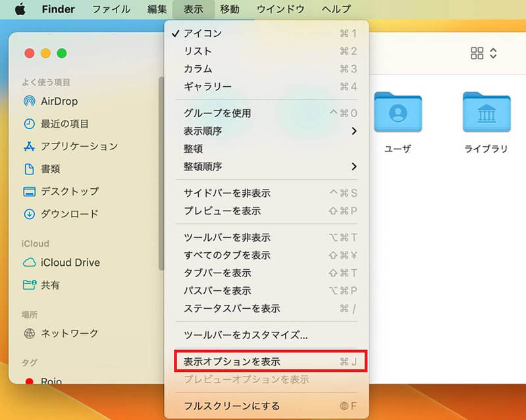Open iCloud Drive sidebar label
The width and height of the screenshot is (526, 420).
coord(70,262)
